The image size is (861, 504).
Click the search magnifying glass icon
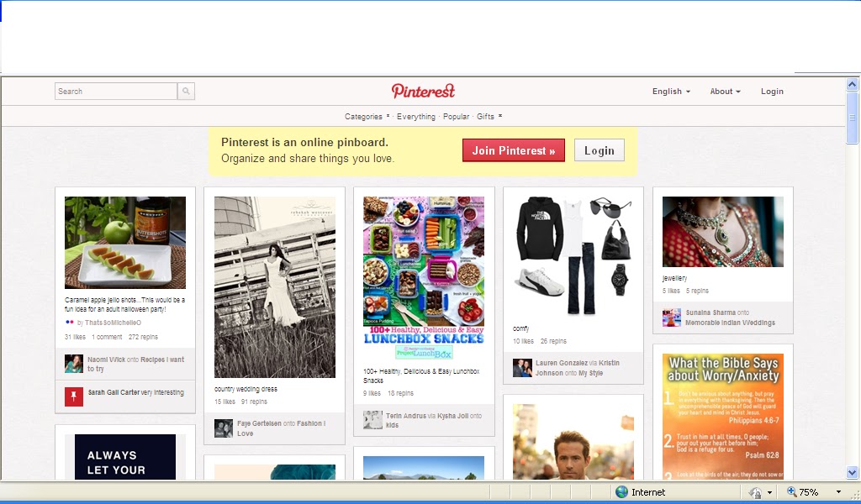pyautogui.click(x=185, y=91)
